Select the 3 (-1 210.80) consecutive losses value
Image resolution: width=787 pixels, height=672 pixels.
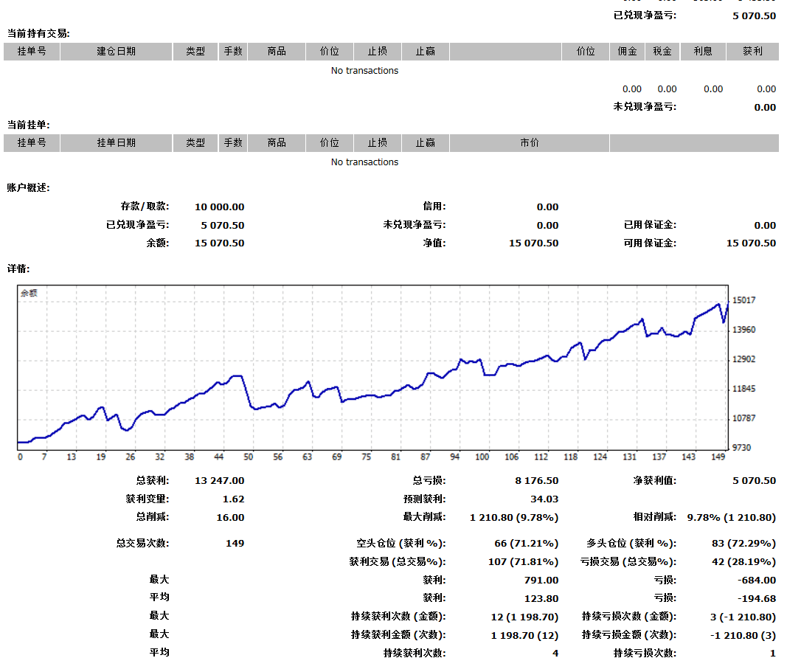click(743, 617)
